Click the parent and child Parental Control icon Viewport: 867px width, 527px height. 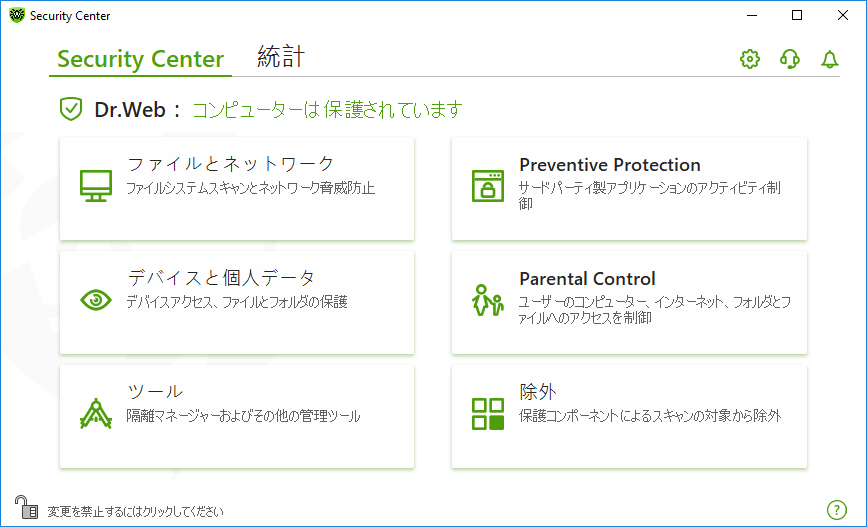point(488,300)
